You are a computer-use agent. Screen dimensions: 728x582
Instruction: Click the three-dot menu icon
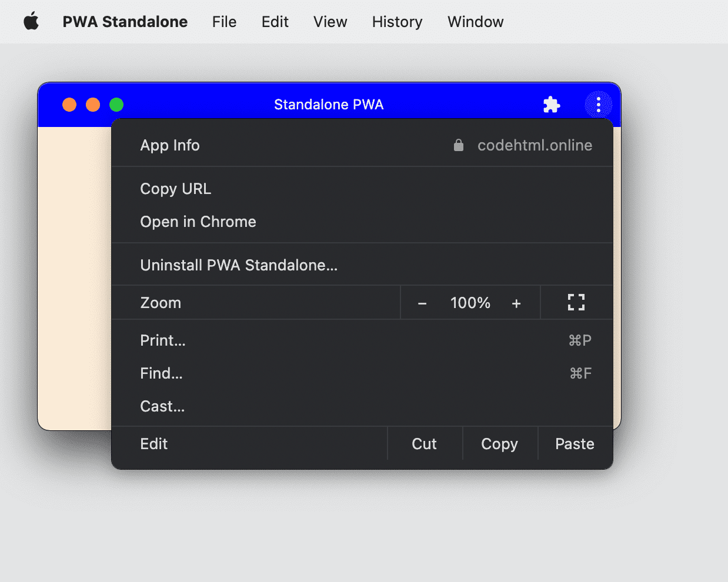pyautogui.click(x=598, y=104)
